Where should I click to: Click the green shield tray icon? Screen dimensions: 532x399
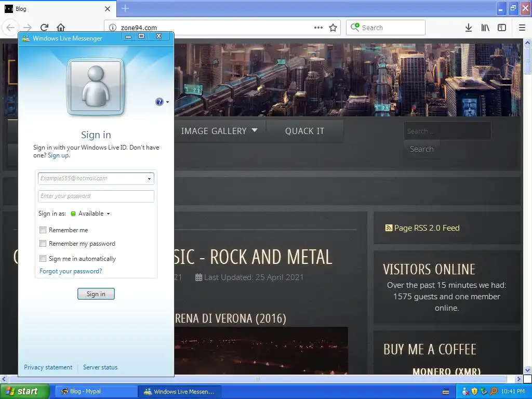tap(484, 392)
